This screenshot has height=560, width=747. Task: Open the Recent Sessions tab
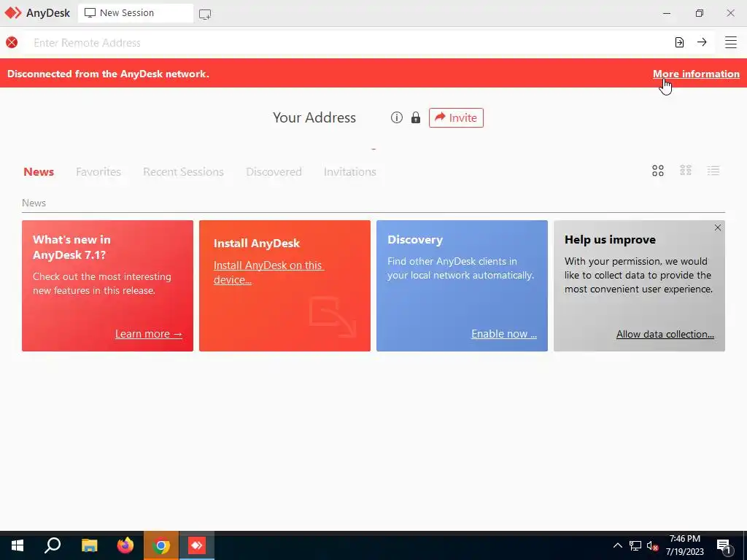[x=183, y=171]
